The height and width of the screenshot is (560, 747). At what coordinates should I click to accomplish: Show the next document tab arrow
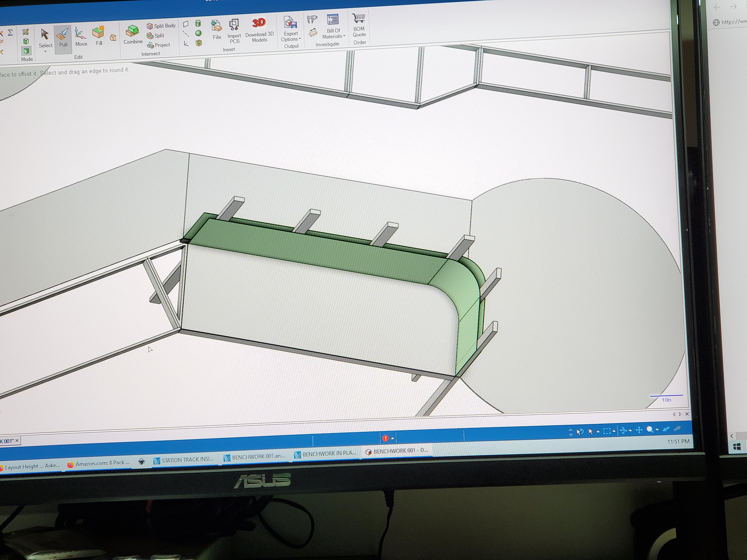[x=680, y=414]
